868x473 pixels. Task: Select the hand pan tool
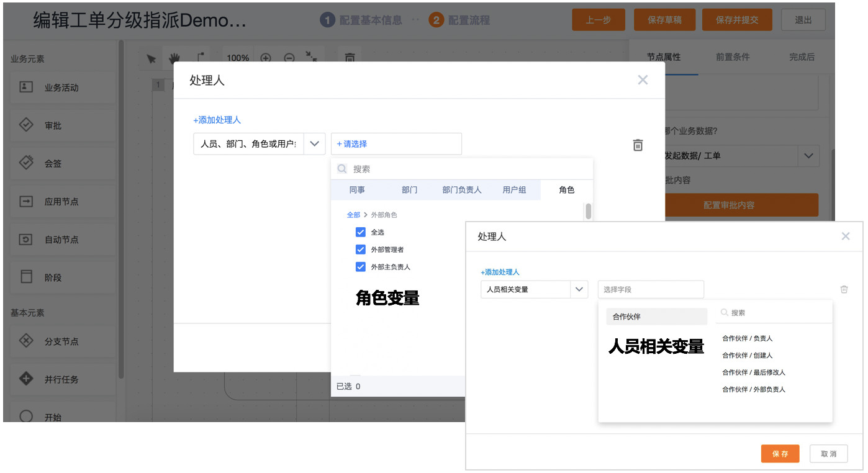tap(174, 58)
